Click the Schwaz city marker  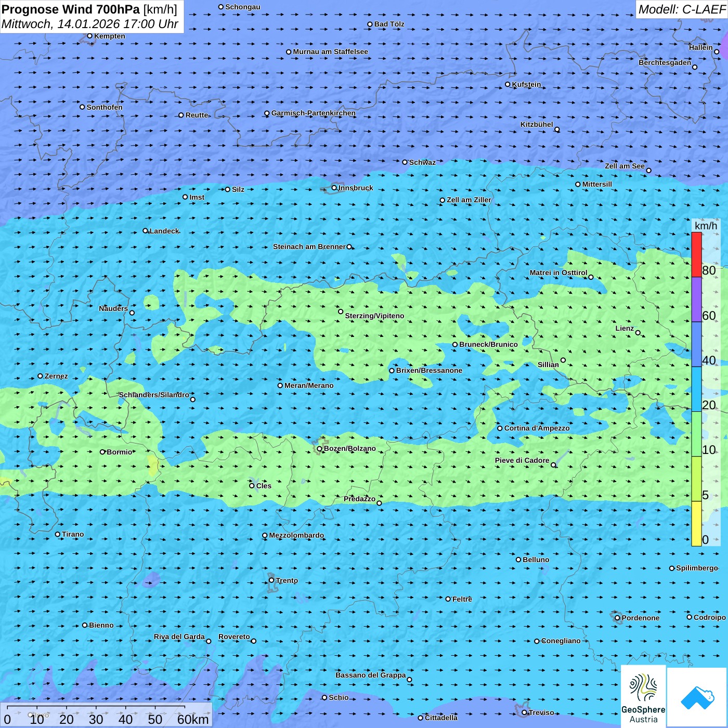pos(405,162)
